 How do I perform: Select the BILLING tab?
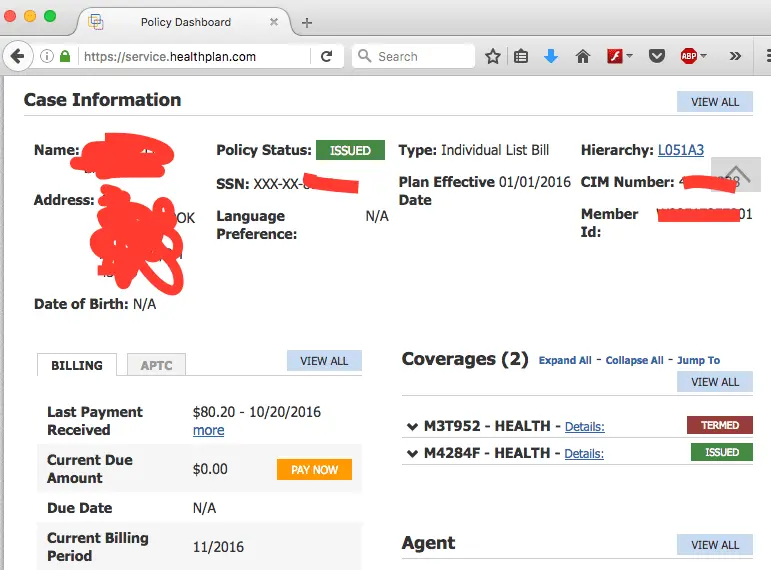[77, 365]
